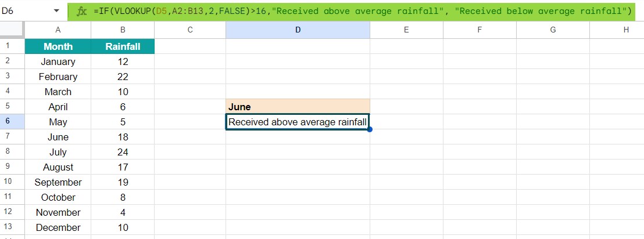This screenshot has height=239, width=644.
Task: Select row 1 header
Action: pyautogui.click(x=12, y=46)
